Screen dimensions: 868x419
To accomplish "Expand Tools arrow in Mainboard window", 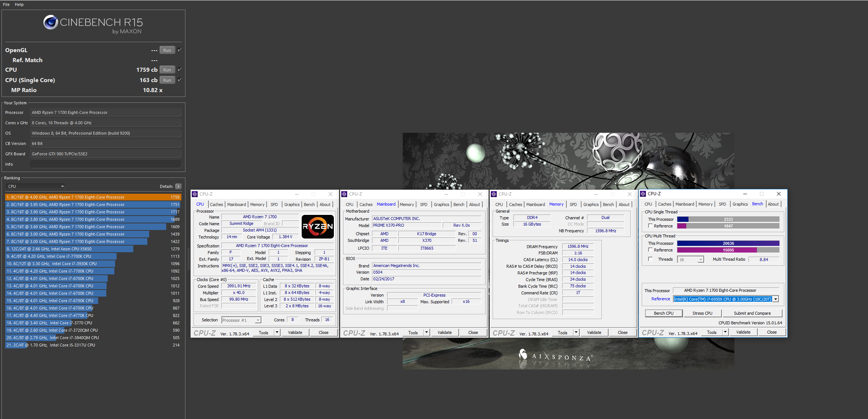I will tap(426, 332).
